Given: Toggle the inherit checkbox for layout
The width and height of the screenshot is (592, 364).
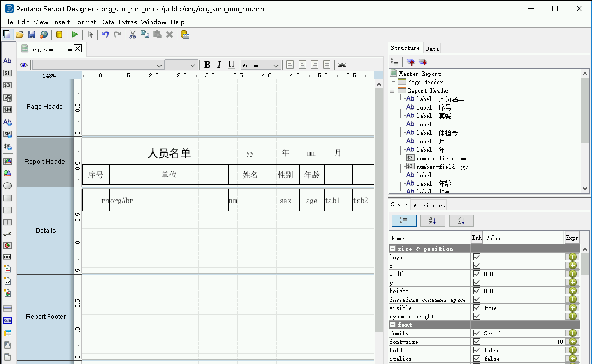Looking at the screenshot, I should (477, 257).
